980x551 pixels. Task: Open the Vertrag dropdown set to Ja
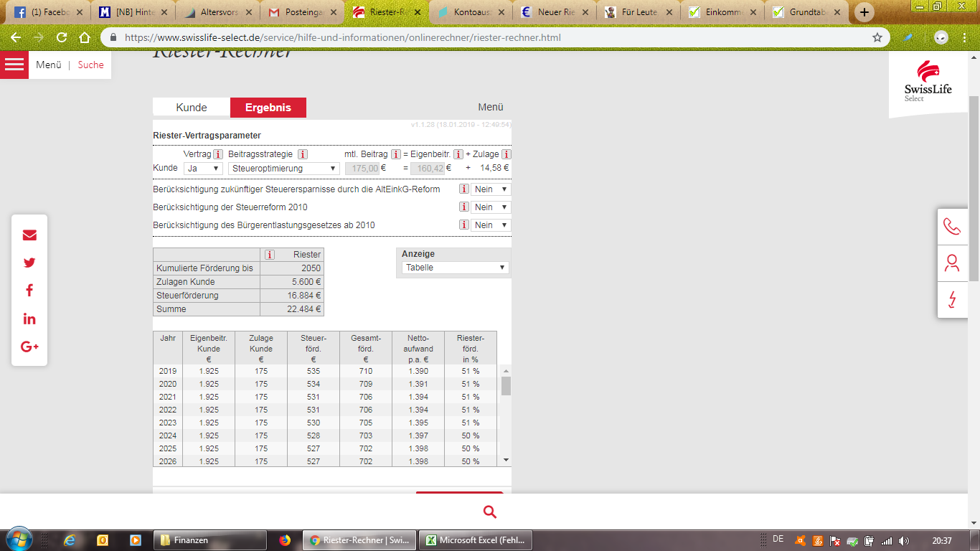[x=204, y=168]
